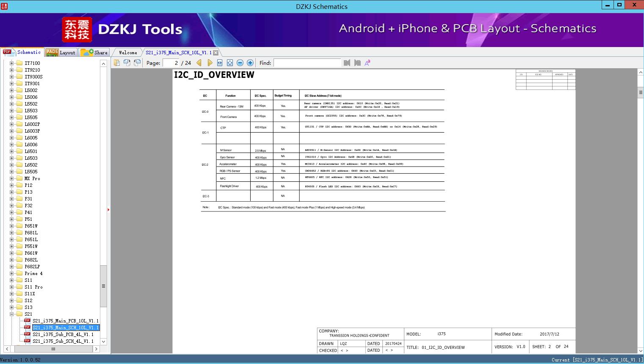This screenshot has width=644, height=364.
Task: Expand the IT9210 folder
Action: [x=12, y=70]
